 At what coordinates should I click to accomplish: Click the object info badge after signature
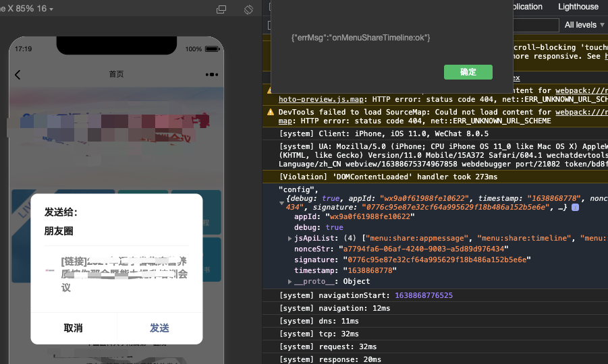pos(576,207)
